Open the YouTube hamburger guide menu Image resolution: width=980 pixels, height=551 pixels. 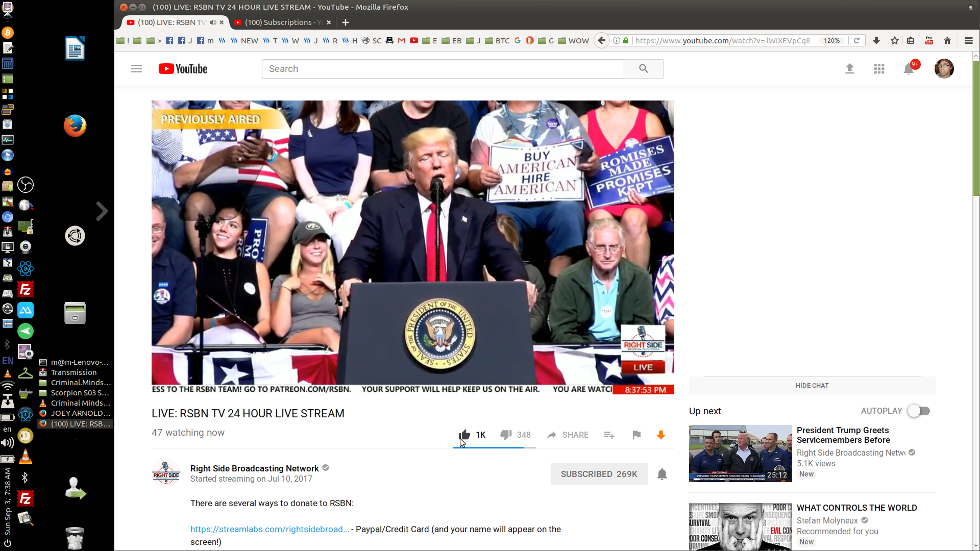(136, 69)
